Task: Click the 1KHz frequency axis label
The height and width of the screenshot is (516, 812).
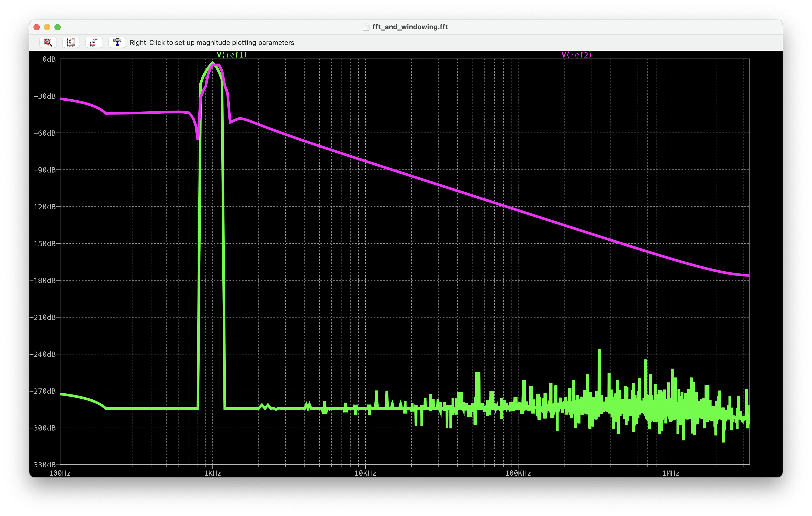Action: tap(212, 473)
